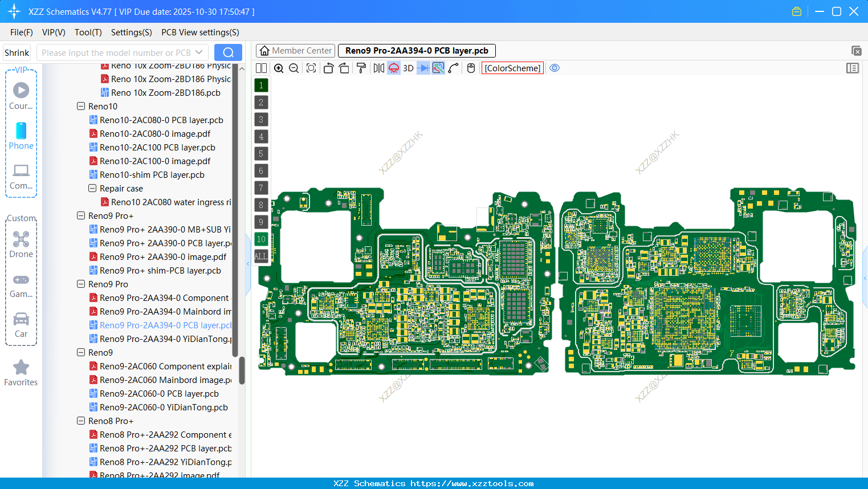Image resolution: width=868 pixels, height=489 pixels.
Task: Toggle the eye visibility icon
Action: 555,68
